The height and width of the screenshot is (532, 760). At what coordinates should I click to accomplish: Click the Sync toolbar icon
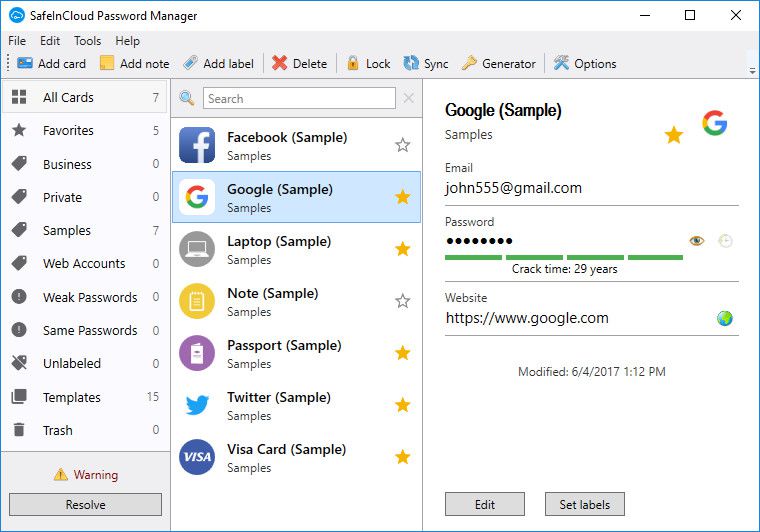[x=411, y=63]
